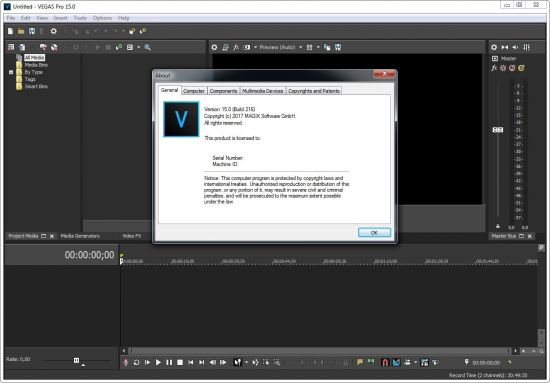Click Play From Start in transport bar
The image size is (550, 383).
coord(147,362)
